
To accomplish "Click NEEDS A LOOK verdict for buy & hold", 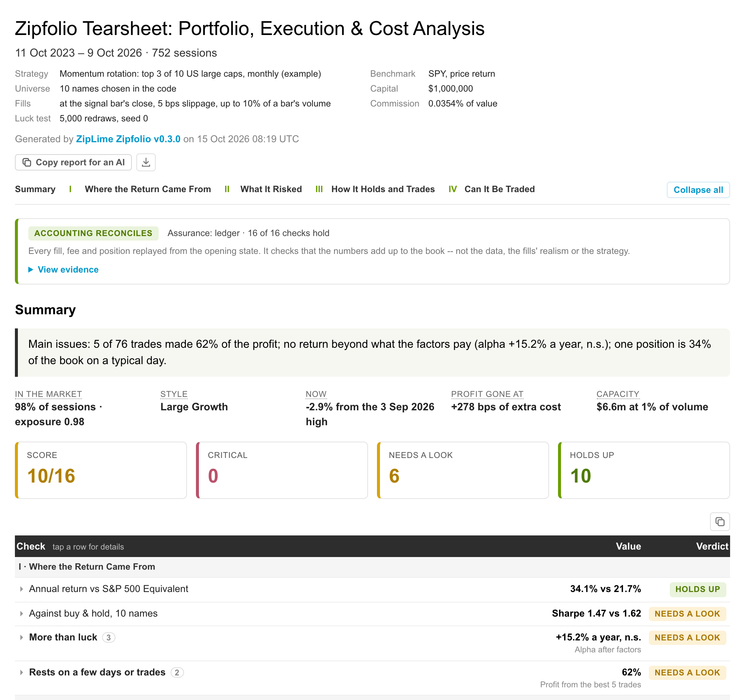I will pyautogui.click(x=687, y=614).
